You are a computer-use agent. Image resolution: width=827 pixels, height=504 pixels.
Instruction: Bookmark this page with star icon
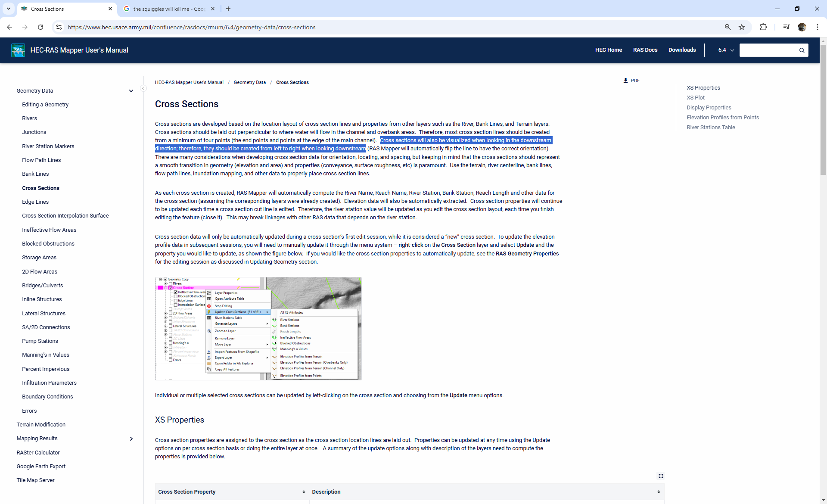pos(742,27)
